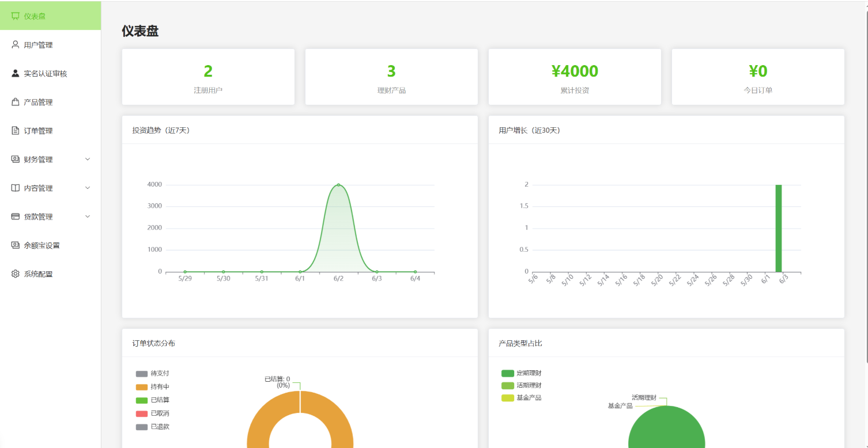Click the 仪表盘 dashboard icon in sidebar

click(x=16, y=16)
